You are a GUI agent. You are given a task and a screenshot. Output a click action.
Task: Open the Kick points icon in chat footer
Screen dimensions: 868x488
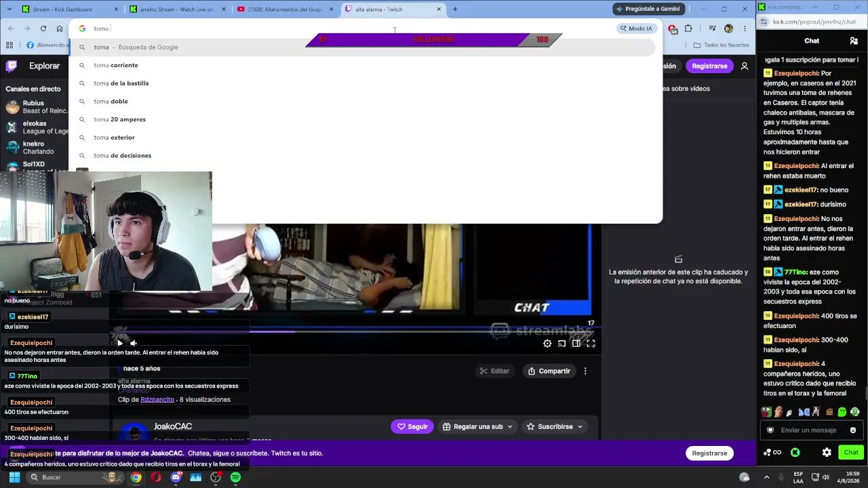point(772,452)
